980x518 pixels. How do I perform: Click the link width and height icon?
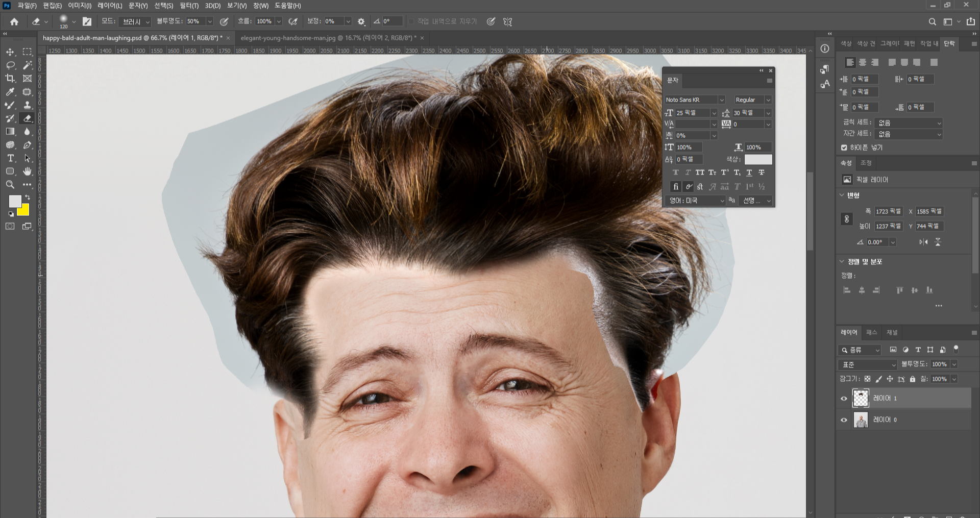(847, 219)
